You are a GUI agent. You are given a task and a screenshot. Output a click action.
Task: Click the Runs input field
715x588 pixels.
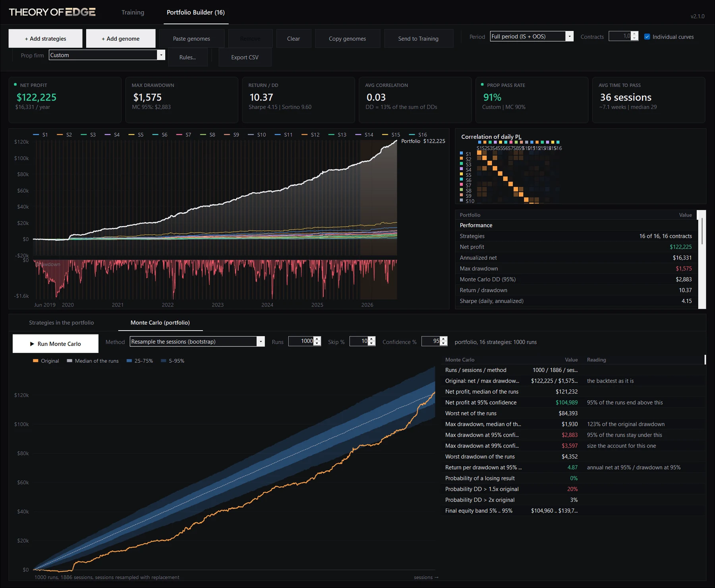pos(301,341)
